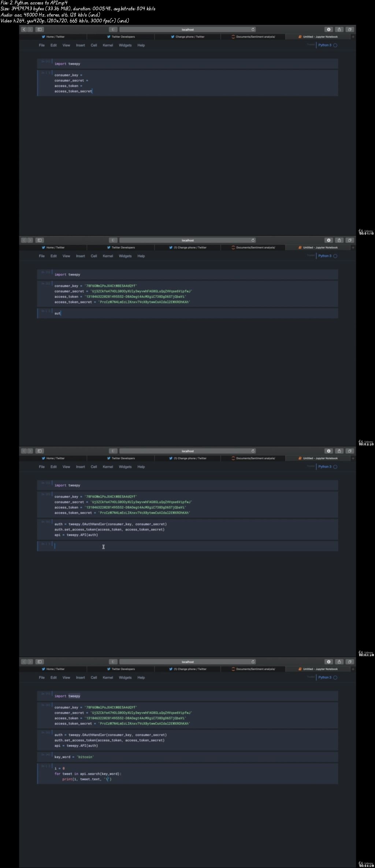
Task: Click share icon in 00:02:20 frame toolbar
Action: click(339, 240)
